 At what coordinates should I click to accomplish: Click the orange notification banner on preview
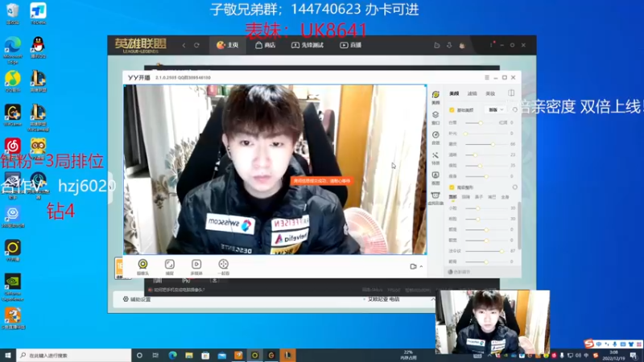click(321, 180)
